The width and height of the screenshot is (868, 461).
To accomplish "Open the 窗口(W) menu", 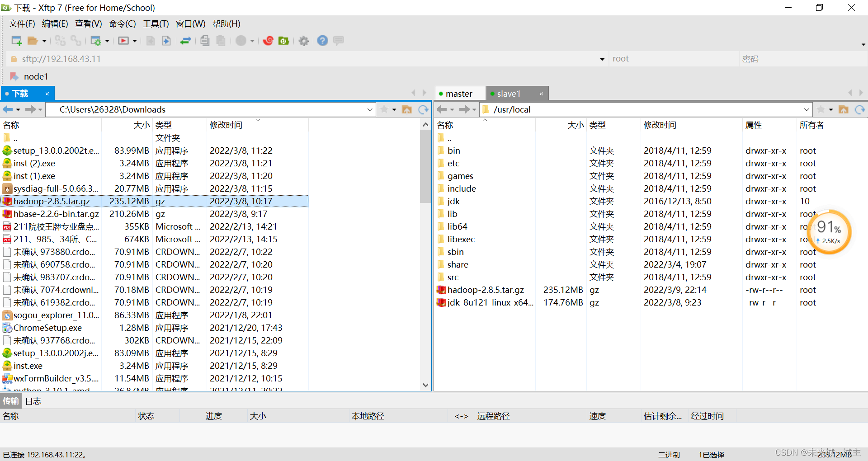I will (x=190, y=24).
